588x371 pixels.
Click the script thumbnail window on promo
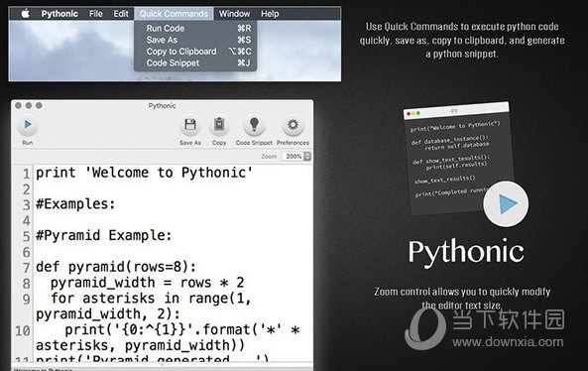459,159
